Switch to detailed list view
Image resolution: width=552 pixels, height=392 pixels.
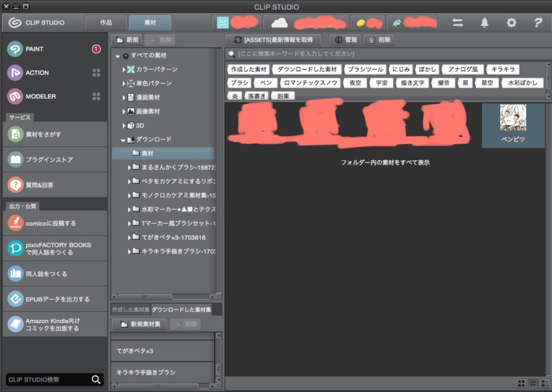[x=545, y=383]
